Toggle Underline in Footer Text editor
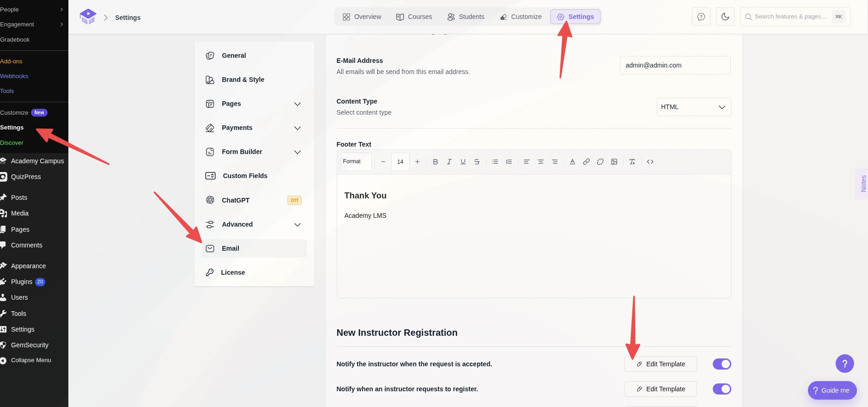This screenshot has height=407, width=868. (463, 162)
